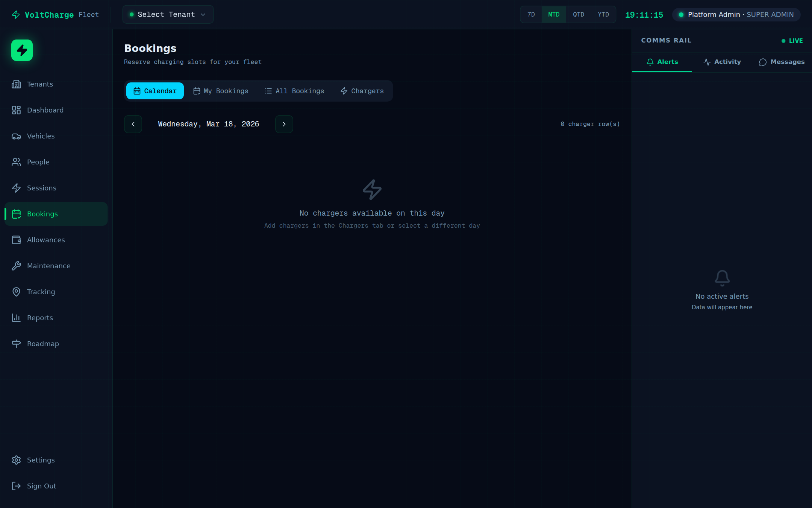
Task: Go to the next day with right chevron
Action: coord(284,124)
